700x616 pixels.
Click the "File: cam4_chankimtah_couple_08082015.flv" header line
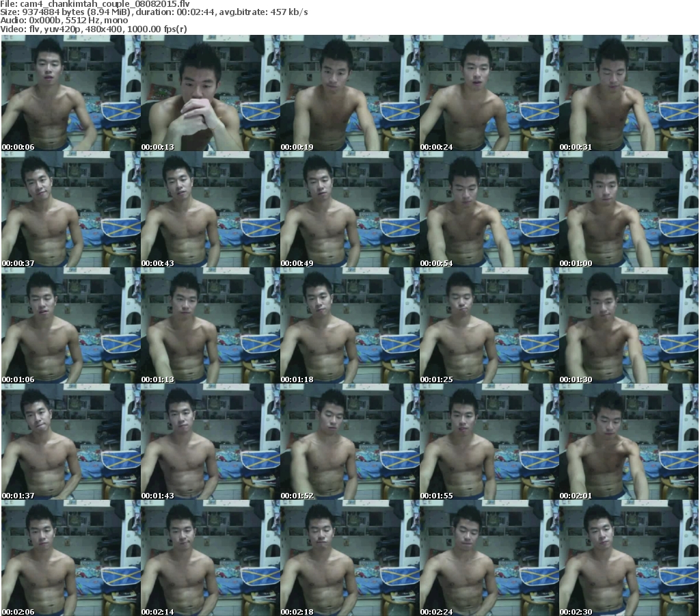point(94,4)
